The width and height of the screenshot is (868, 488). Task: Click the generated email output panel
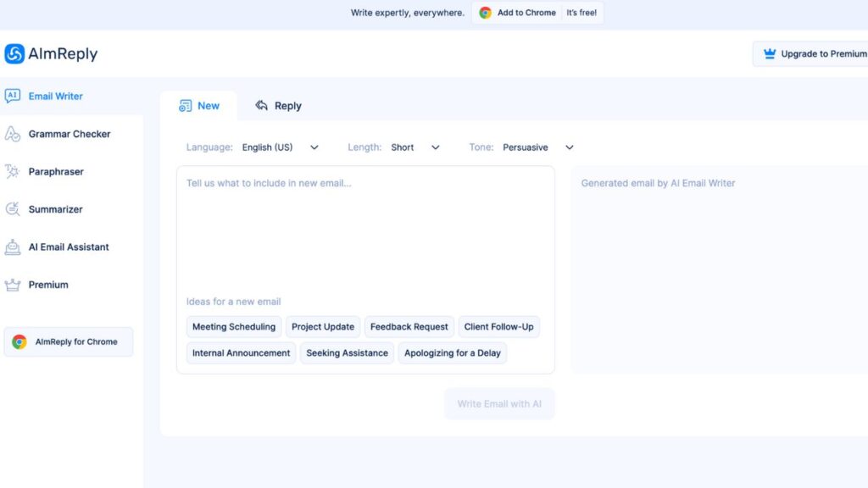point(720,269)
